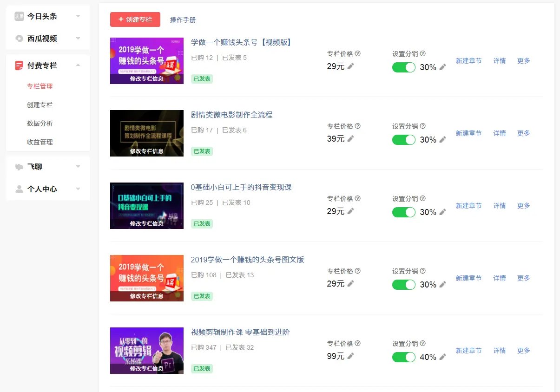Screen dimensions: 560x392
Task: Open 专栏价格 help icon in 0基础小白可上手的抖音变现课 row
Action: coord(358,199)
